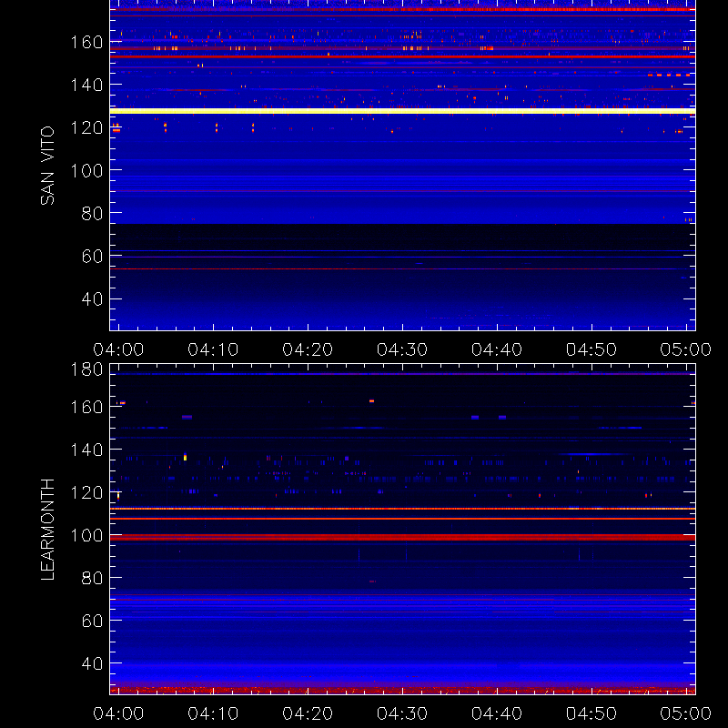Click the 04:00 time label under San Vito plot
The width and height of the screenshot is (728, 728).
pos(118,349)
